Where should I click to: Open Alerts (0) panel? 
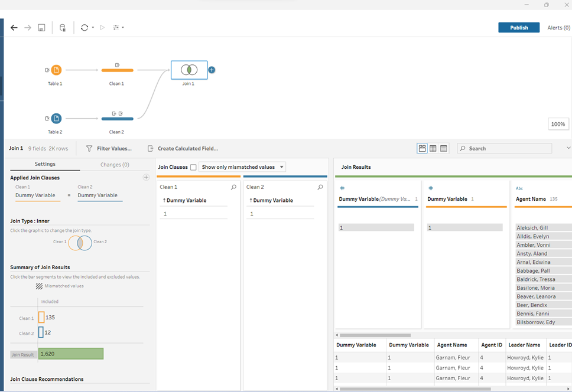[558, 28]
